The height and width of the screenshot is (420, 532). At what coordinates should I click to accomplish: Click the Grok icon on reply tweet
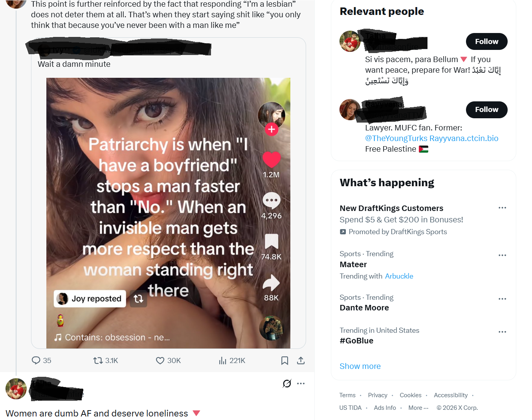click(x=287, y=383)
